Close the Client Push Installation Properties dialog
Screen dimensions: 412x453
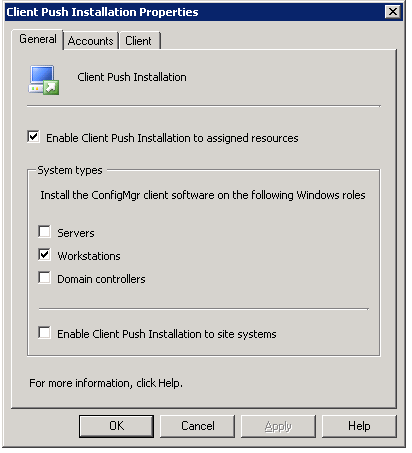click(393, 12)
